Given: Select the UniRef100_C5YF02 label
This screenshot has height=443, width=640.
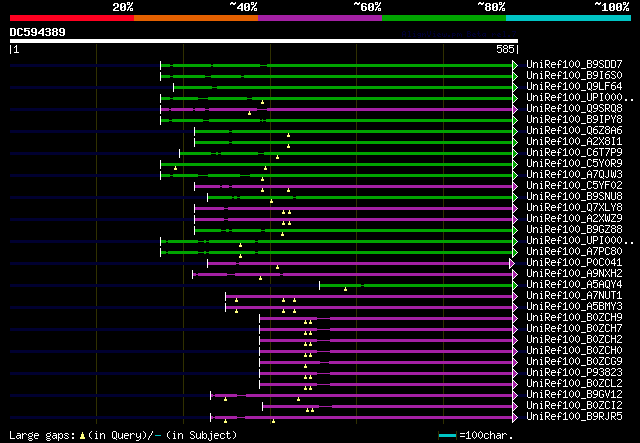Looking at the screenshot, I should [x=574, y=186].
